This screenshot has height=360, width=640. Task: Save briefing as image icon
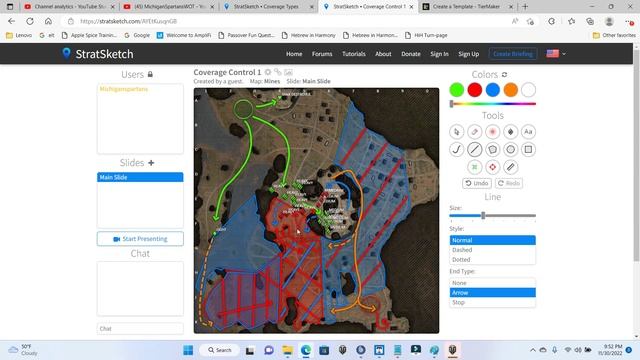[x=289, y=72]
